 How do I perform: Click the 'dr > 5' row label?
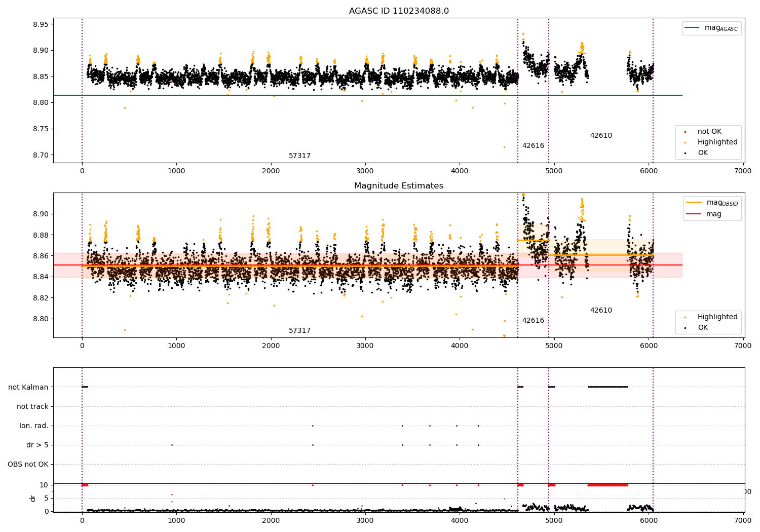click(x=37, y=445)
